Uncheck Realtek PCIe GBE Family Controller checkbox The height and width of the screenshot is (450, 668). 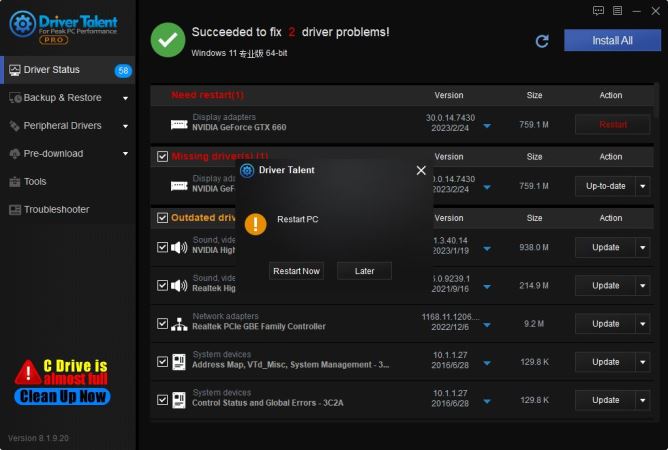162,323
